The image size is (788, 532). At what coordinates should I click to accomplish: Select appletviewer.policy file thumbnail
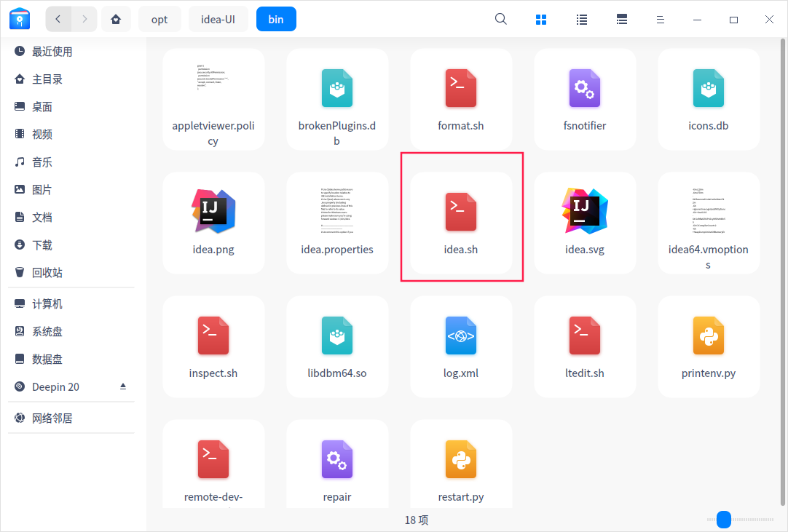(213, 77)
